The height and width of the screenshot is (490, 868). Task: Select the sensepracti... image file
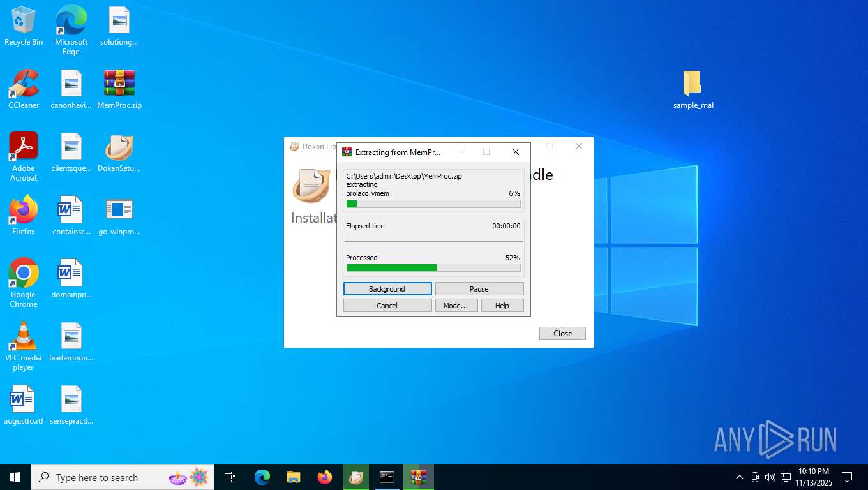[71, 405]
